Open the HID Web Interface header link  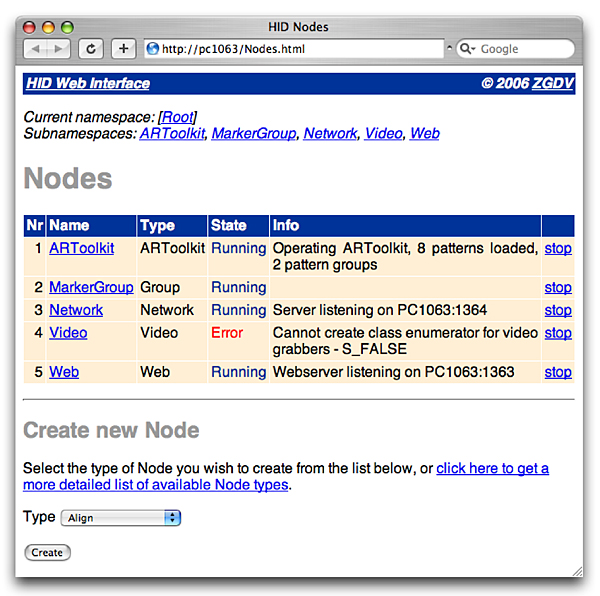88,83
